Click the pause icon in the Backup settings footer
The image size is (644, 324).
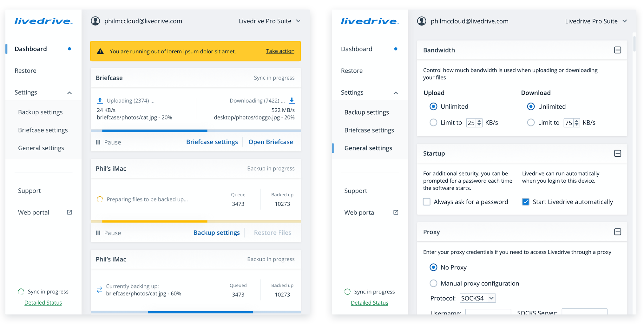click(98, 233)
